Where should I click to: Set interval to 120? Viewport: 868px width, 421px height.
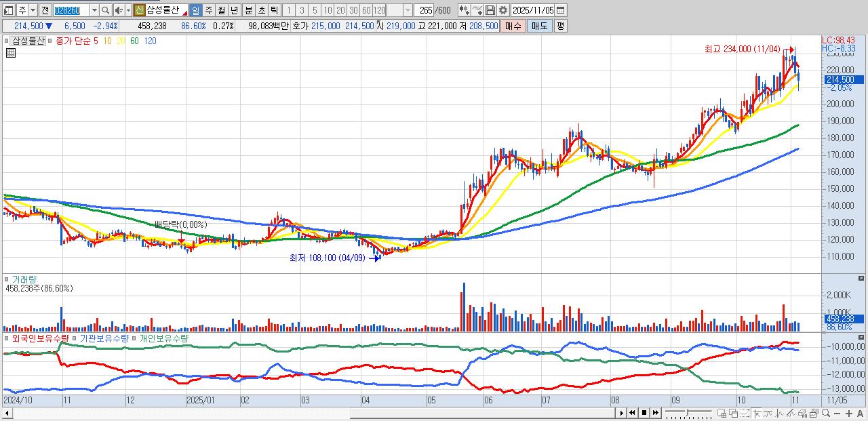pos(379,10)
